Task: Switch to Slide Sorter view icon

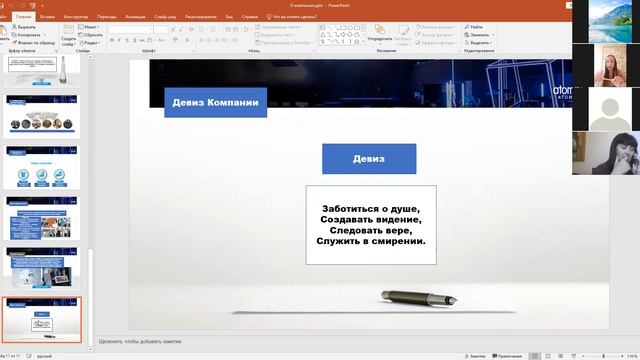Action: (x=548, y=356)
